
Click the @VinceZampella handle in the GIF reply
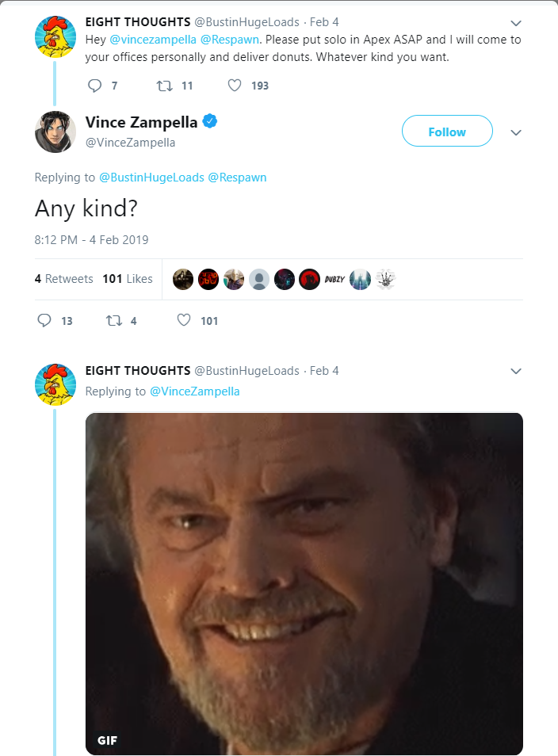tap(194, 391)
